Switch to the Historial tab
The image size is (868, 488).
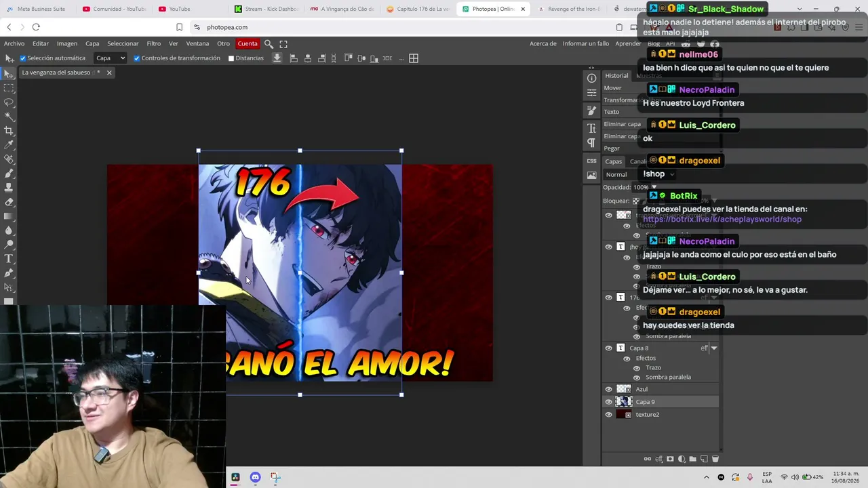point(616,75)
